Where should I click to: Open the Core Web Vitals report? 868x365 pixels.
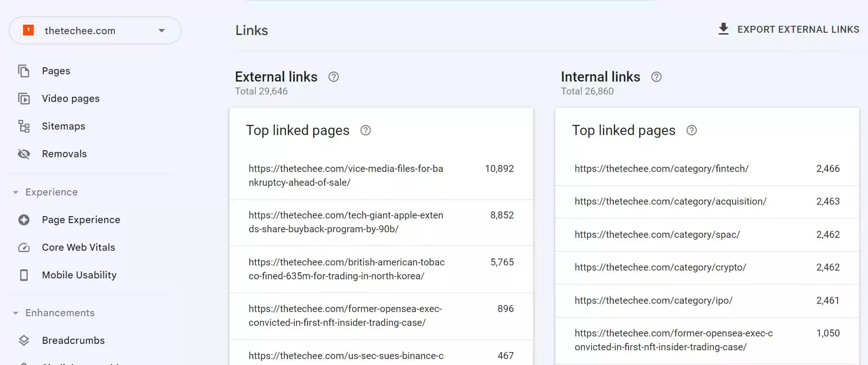coord(78,247)
